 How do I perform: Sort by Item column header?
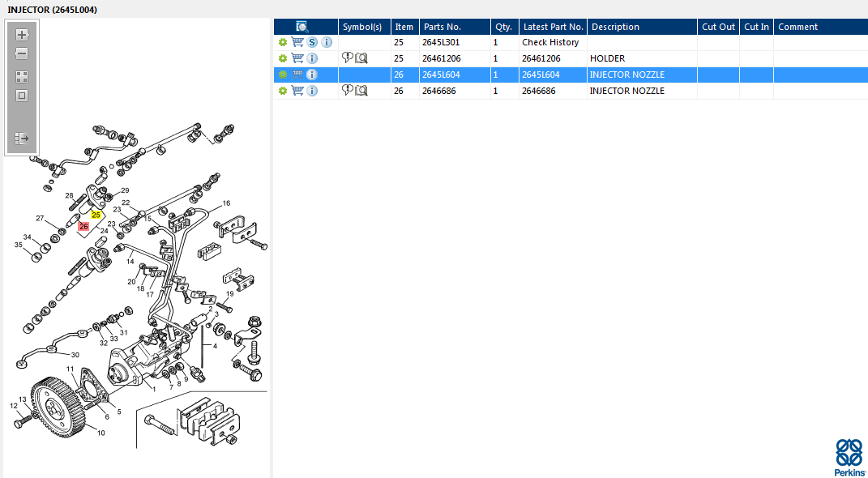pyautogui.click(x=405, y=27)
